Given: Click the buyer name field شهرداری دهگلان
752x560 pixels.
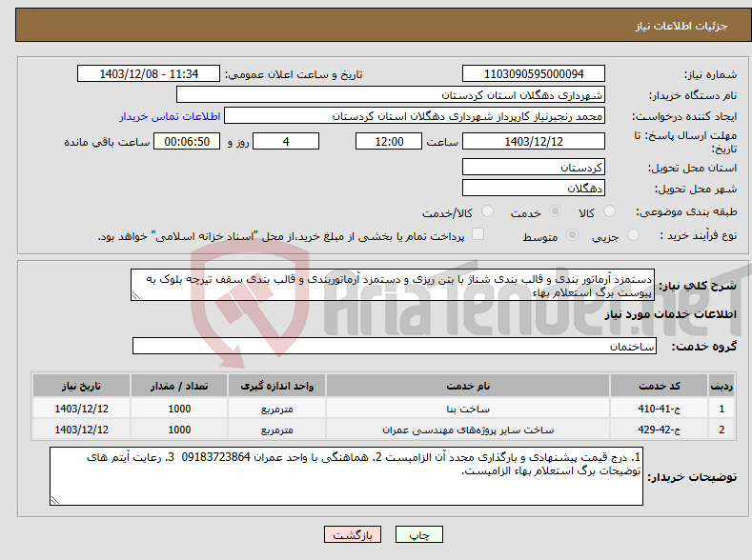Looking at the screenshot, I should pyautogui.click(x=391, y=95).
